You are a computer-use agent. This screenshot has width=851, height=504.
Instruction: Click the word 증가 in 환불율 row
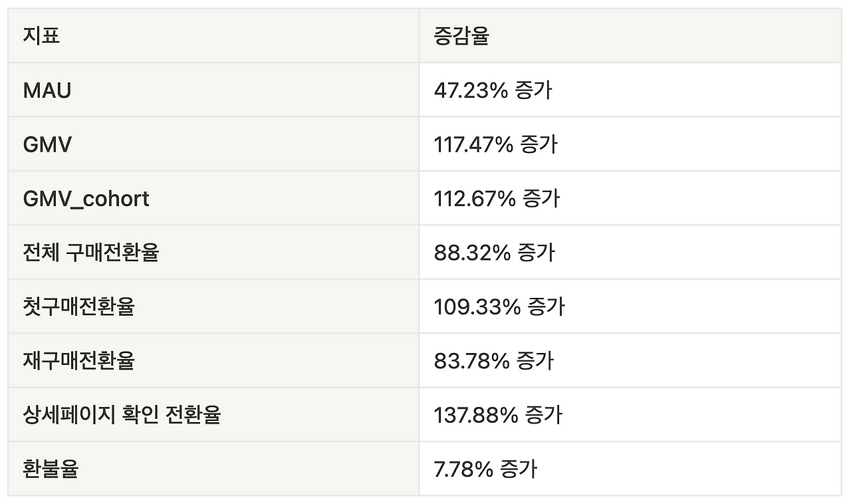click(x=518, y=469)
